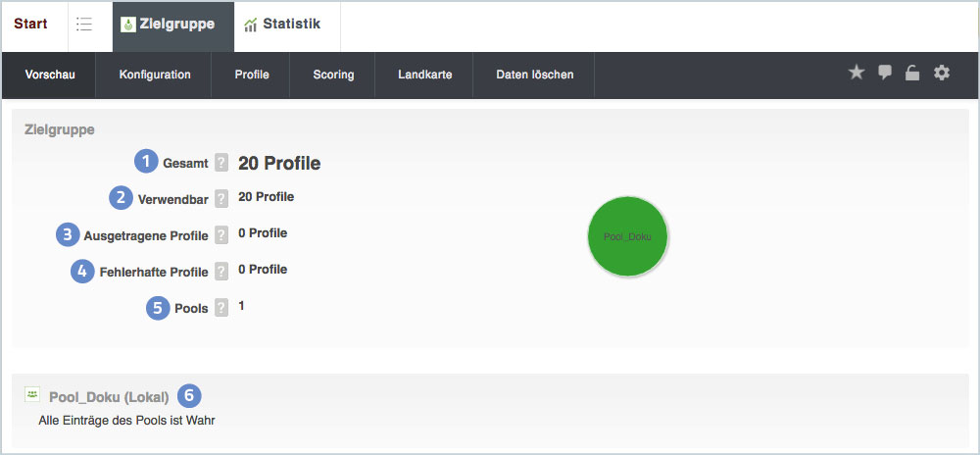Screen dimensions: 980x455
Task: Click the green Pool_Doku circle
Action: 627,235
